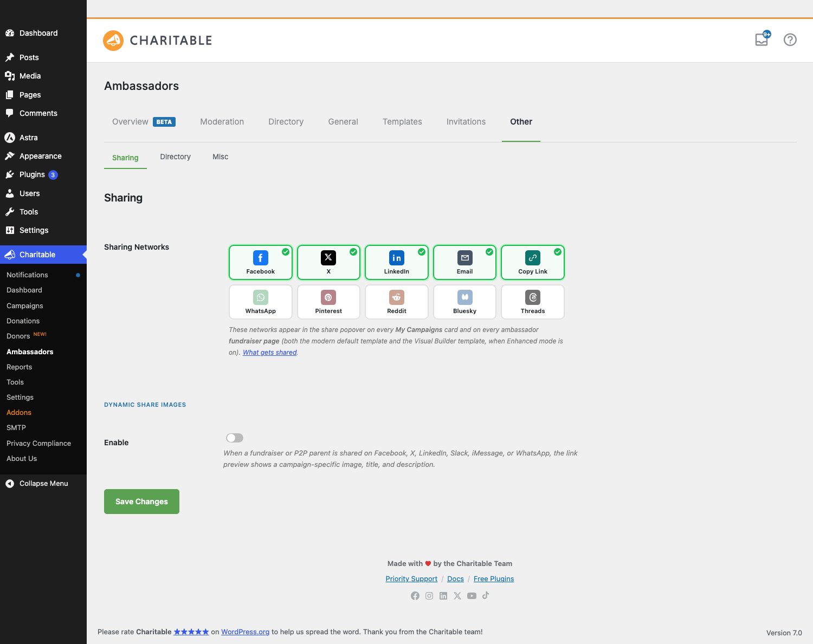
Task: Enable the Pinterest sharing network
Action: [x=328, y=302]
